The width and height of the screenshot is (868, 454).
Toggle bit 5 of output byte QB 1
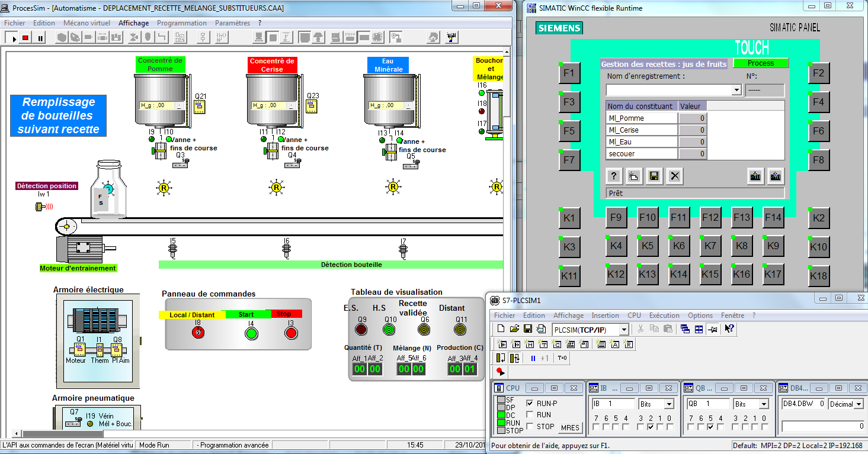point(709,427)
